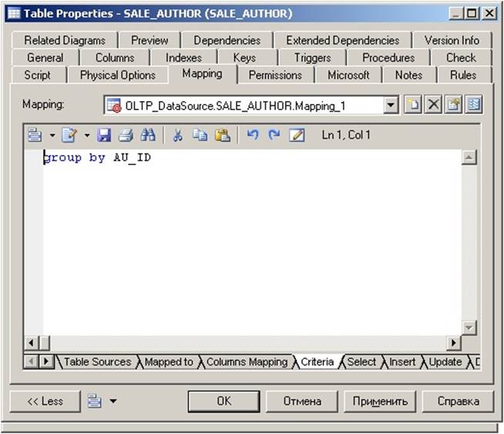
Task: Open Triggers tab
Action: (313, 58)
